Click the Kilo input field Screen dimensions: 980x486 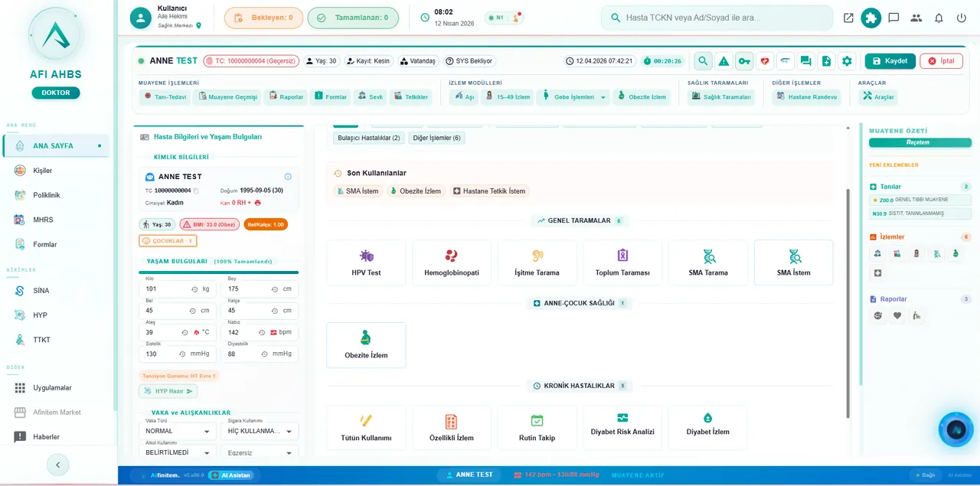click(178, 289)
